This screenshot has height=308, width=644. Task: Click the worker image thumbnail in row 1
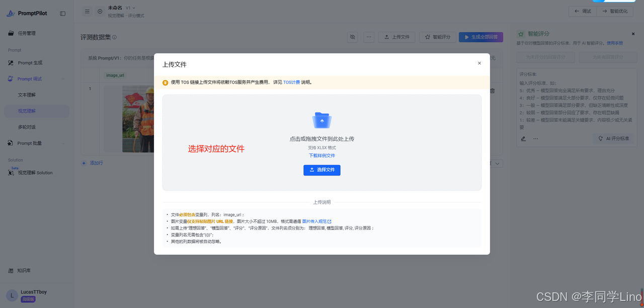[x=138, y=119]
